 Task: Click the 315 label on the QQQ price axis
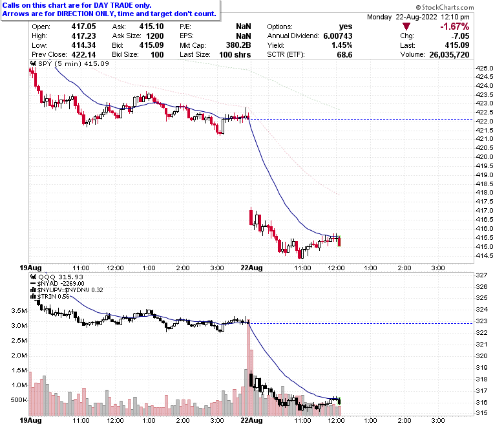(481, 413)
